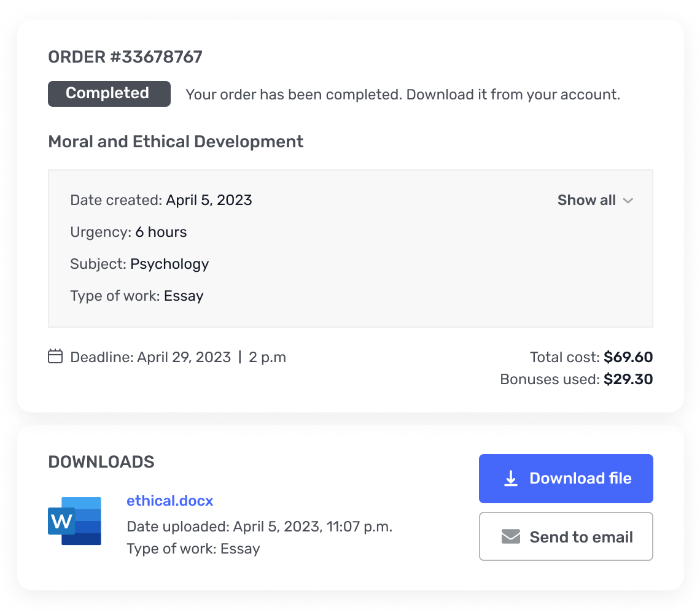
Task: Select the order number heading ORDER #33678767
Action: point(125,56)
